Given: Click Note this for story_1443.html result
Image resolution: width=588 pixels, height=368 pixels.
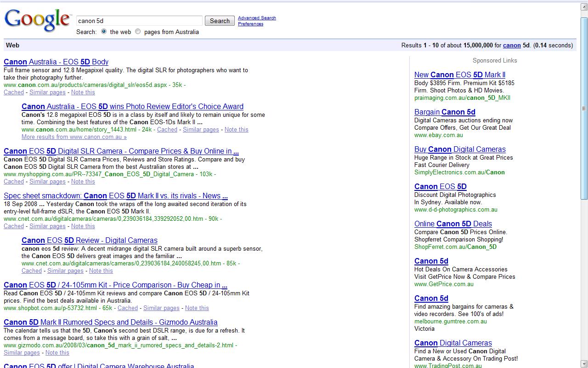Looking at the screenshot, I should (237, 129).
